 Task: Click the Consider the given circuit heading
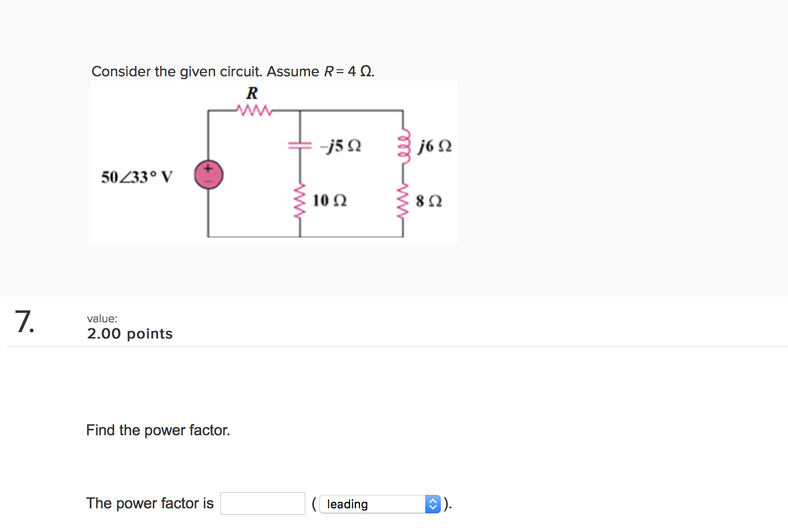233,71
